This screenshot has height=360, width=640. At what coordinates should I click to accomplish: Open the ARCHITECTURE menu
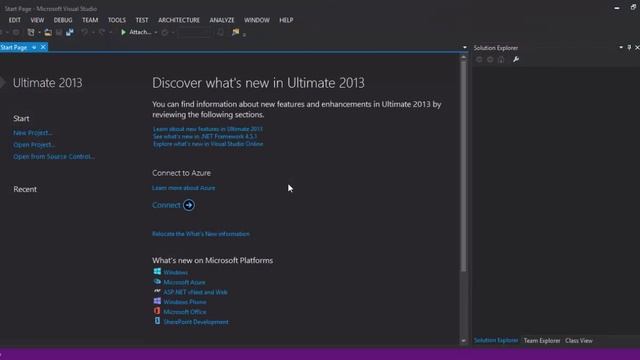point(179,20)
